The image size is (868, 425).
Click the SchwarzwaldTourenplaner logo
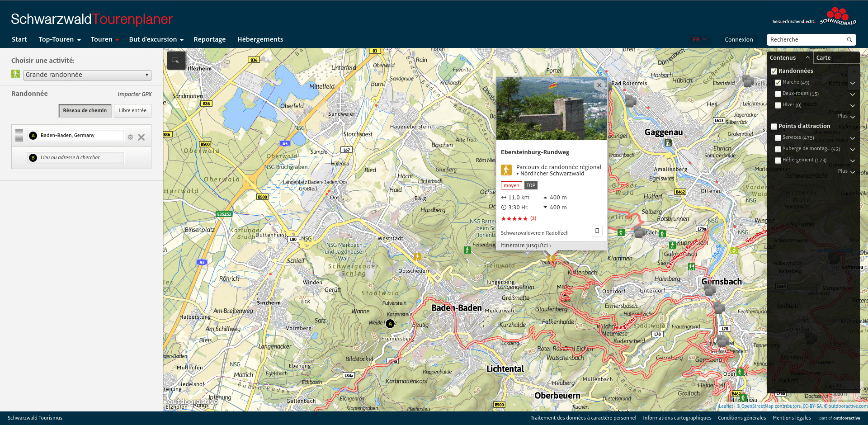(92, 19)
